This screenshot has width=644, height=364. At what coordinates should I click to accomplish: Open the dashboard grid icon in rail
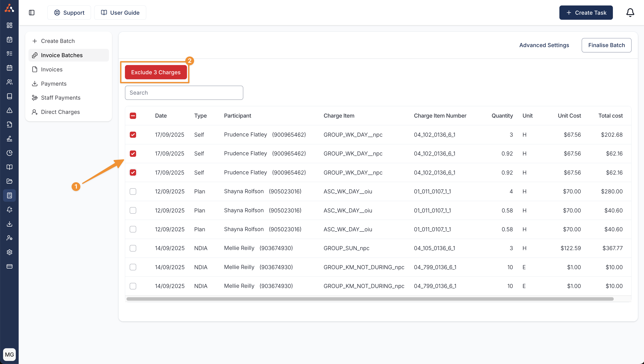coord(9,25)
